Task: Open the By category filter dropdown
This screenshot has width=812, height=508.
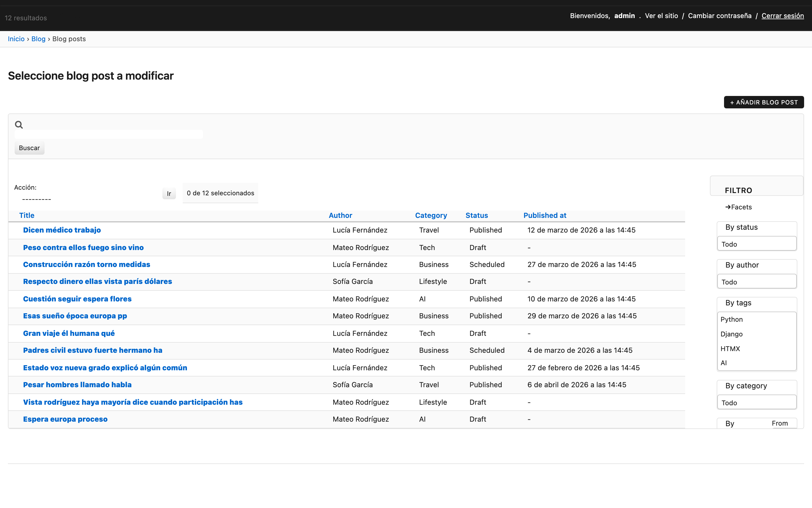Action: tap(757, 402)
